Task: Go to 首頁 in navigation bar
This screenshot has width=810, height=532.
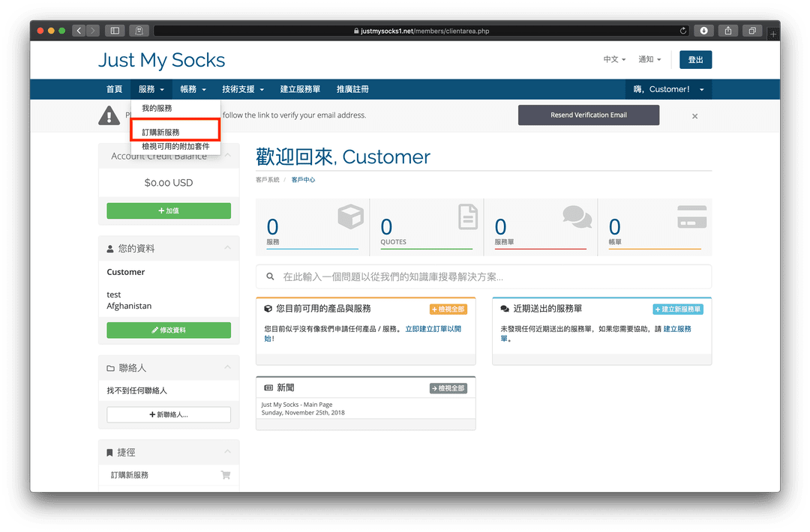Action: click(114, 89)
